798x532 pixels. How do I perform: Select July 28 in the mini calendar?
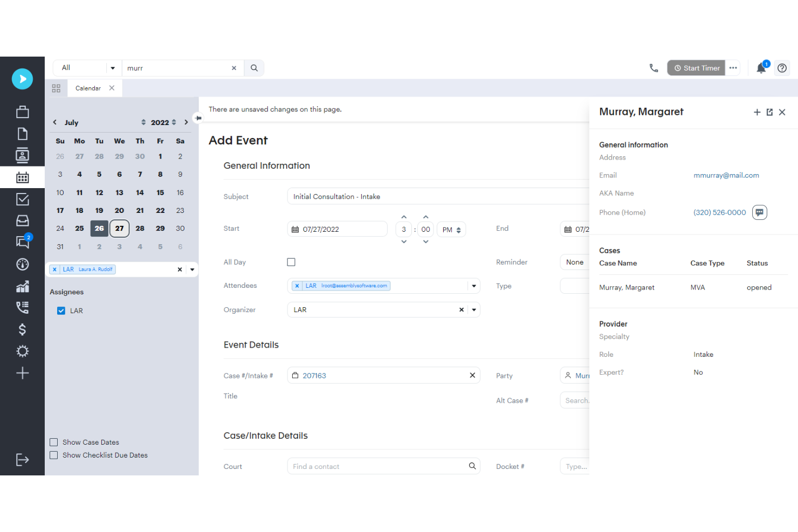pos(140,229)
